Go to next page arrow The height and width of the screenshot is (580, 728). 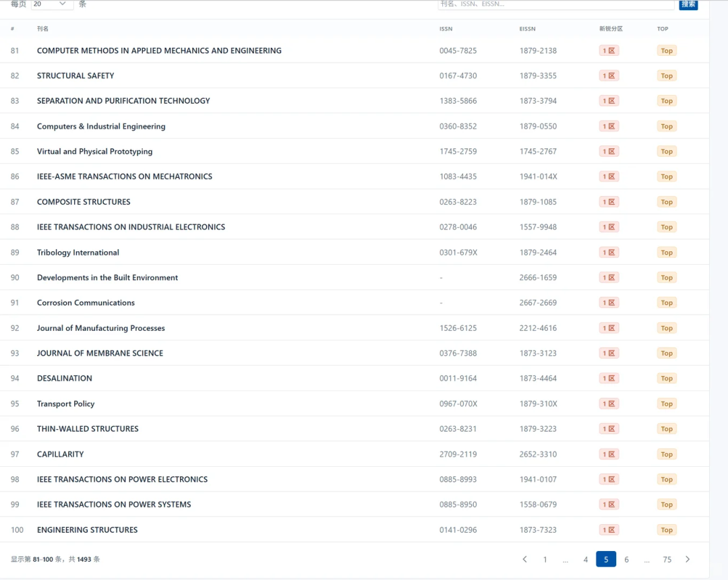pos(688,559)
